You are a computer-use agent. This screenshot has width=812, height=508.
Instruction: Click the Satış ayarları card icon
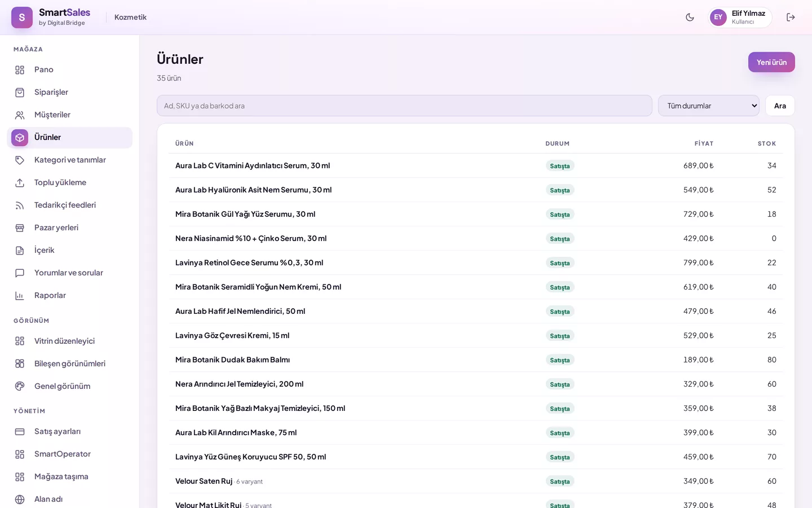click(x=20, y=432)
